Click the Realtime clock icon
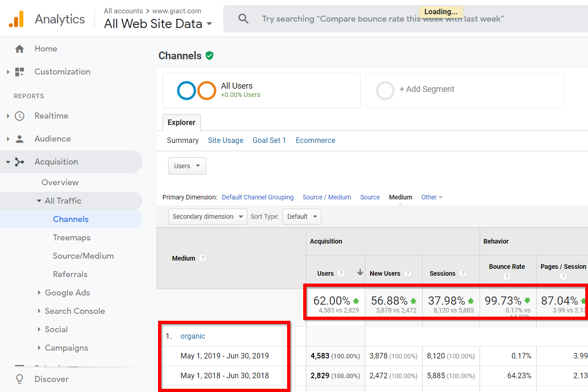This screenshot has height=392, width=588. 19,116
